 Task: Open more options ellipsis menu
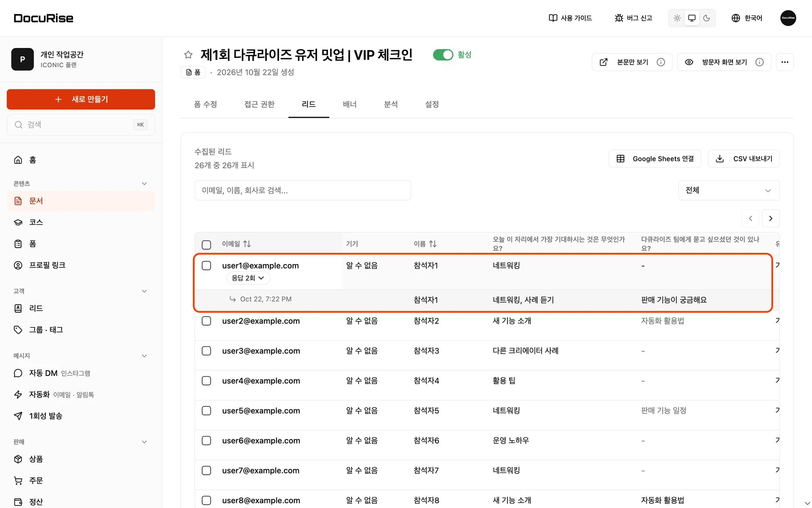(785, 62)
